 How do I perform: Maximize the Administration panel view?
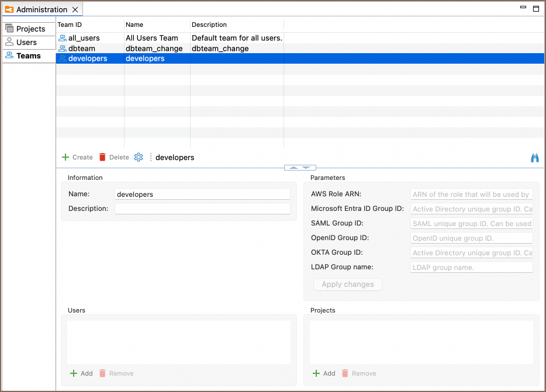coord(536,8)
